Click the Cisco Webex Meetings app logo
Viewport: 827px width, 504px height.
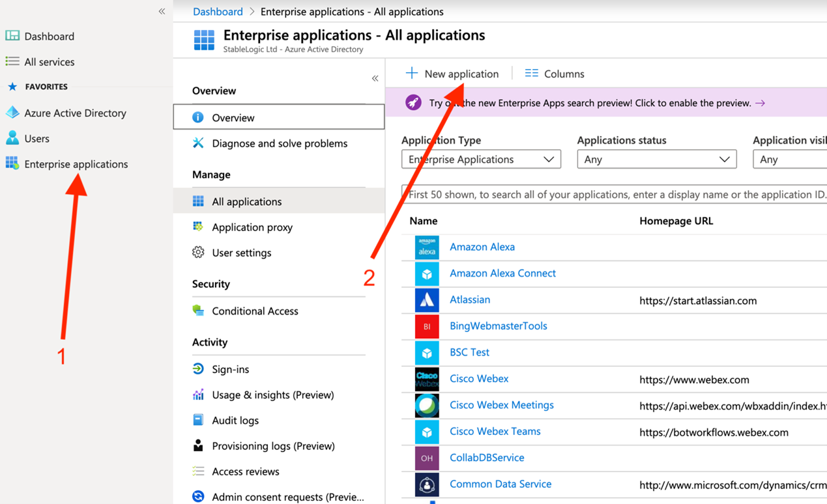pos(427,405)
